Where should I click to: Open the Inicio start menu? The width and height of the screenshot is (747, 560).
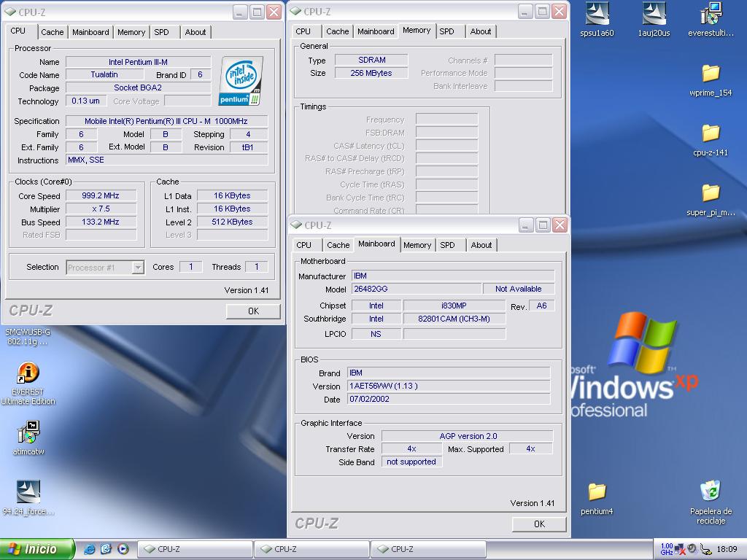(x=36, y=549)
